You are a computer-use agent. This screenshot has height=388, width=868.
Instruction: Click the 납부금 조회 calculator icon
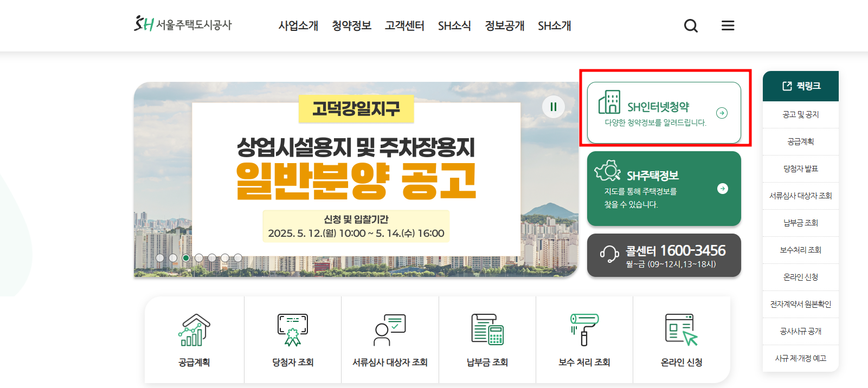(487, 329)
